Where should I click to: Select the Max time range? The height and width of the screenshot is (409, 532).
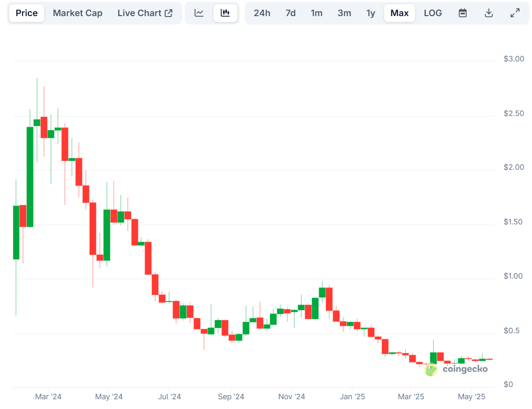click(x=399, y=13)
